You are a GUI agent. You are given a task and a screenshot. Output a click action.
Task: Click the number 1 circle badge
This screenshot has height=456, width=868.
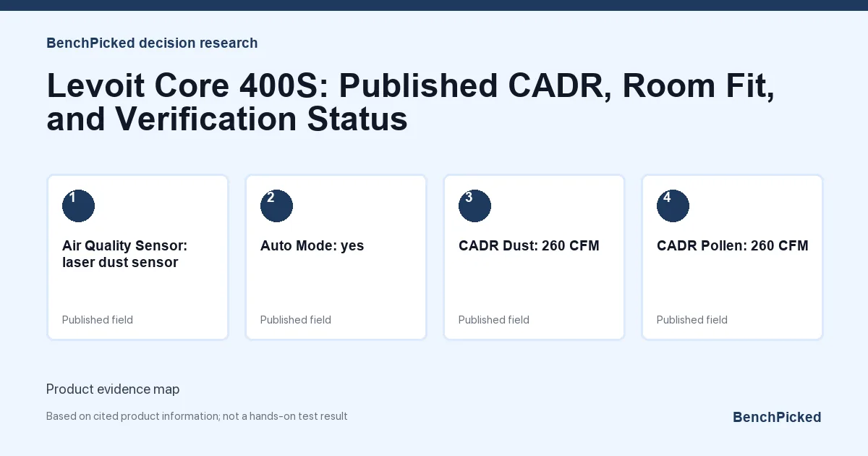[x=78, y=206]
